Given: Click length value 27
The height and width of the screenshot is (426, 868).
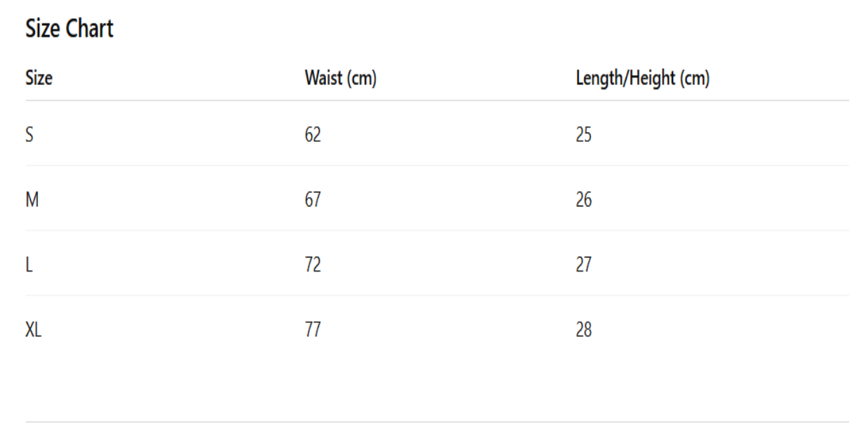Looking at the screenshot, I should pos(583,265).
